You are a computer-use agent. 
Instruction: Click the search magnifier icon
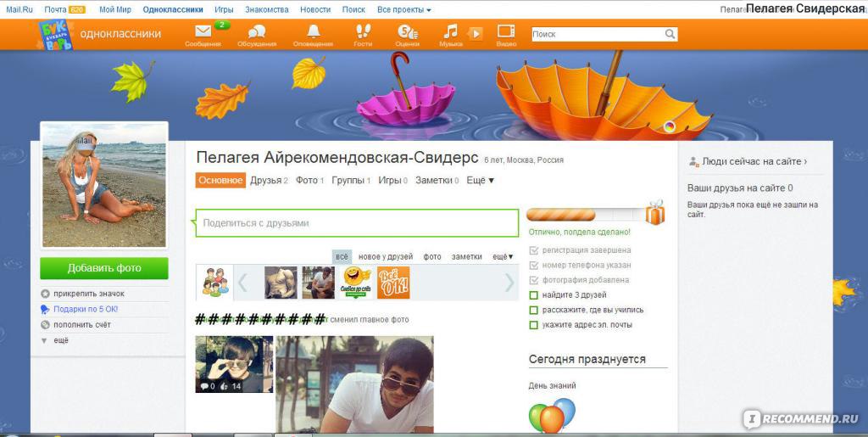(670, 34)
